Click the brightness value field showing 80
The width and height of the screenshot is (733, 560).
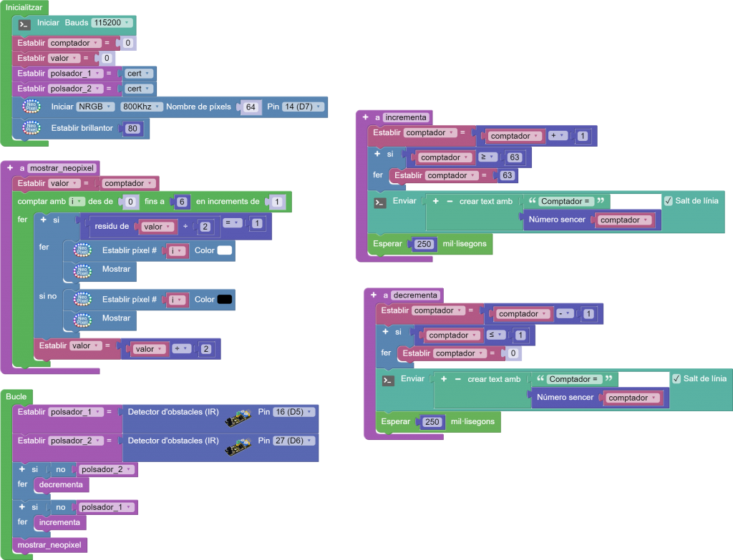tap(132, 129)
